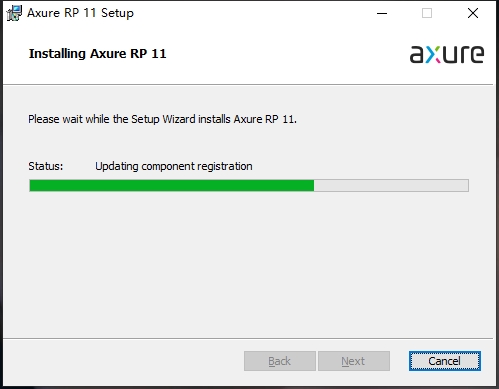Screen dimensions: 499x389
Task: Click the empty grey part of the progress bar
Action: point(391,186)
